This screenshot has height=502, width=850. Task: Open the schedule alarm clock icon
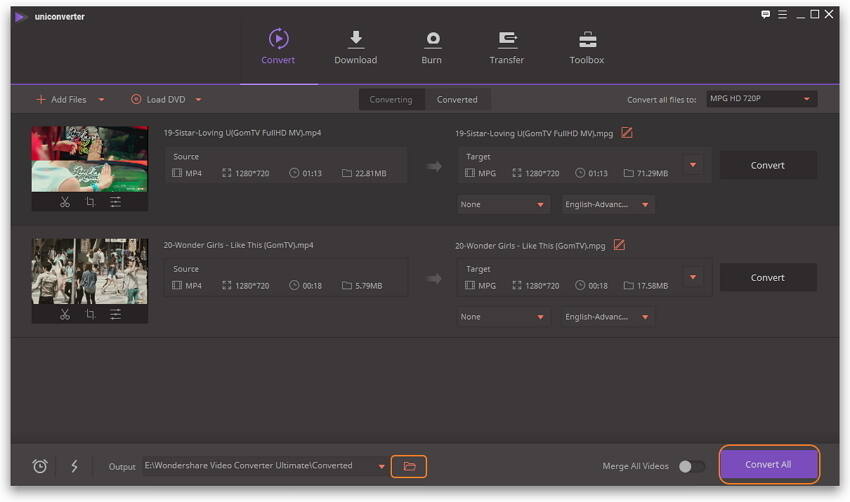point(40,466)
